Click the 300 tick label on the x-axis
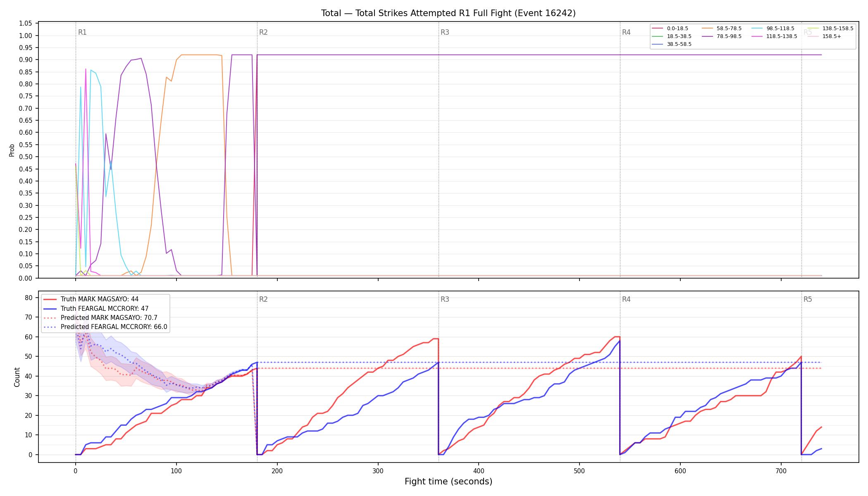 coord(378,471)
